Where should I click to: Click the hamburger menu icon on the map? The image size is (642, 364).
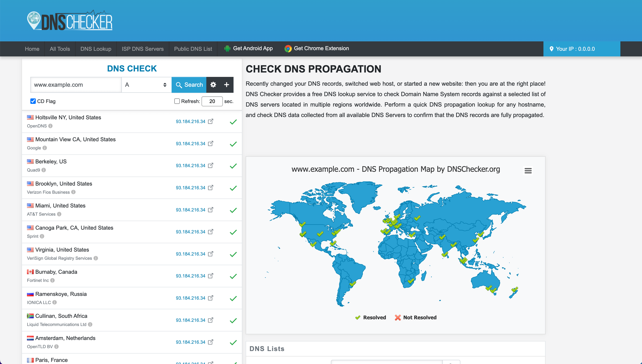(528, 170)
